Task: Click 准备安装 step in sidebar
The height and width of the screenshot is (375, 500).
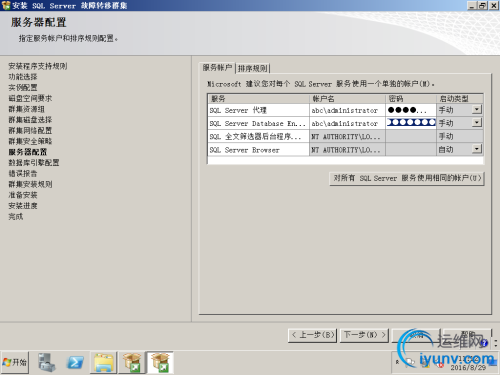Action: click(23, 195)
